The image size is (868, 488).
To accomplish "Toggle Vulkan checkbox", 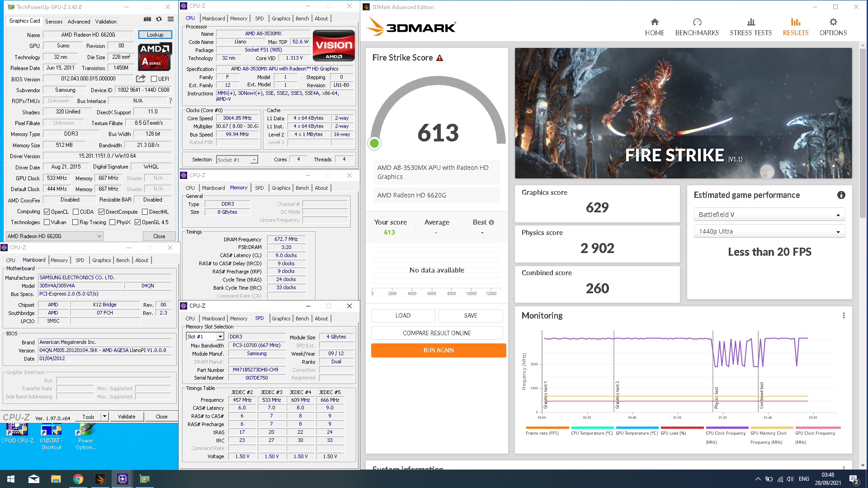I will tap(47, 222).
